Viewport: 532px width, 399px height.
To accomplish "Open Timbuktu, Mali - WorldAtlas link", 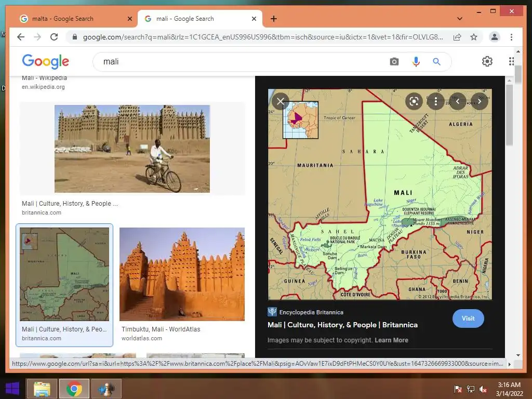I will point(161,329).
